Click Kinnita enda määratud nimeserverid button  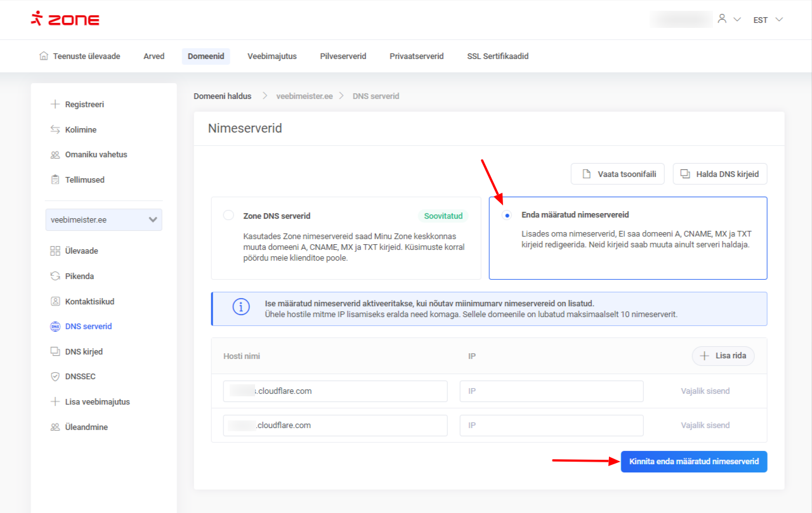pos(693,462)
